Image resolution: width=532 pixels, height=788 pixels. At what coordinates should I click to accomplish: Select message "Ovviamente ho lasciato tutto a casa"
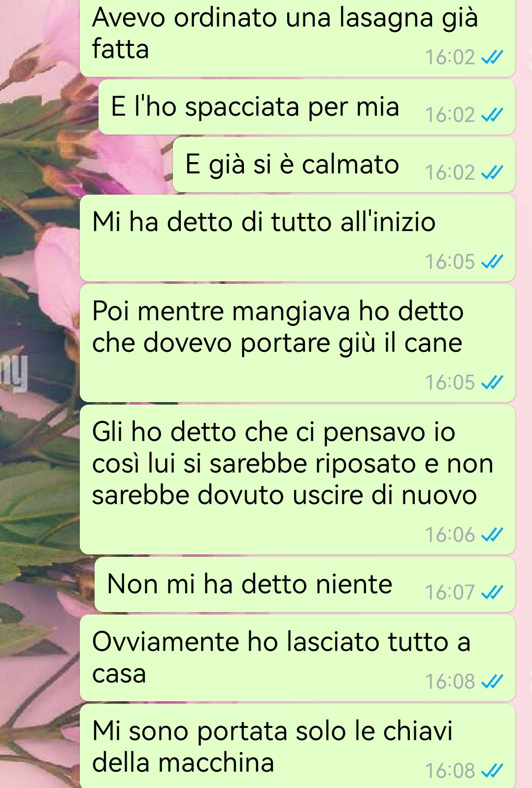pos(298,658)
